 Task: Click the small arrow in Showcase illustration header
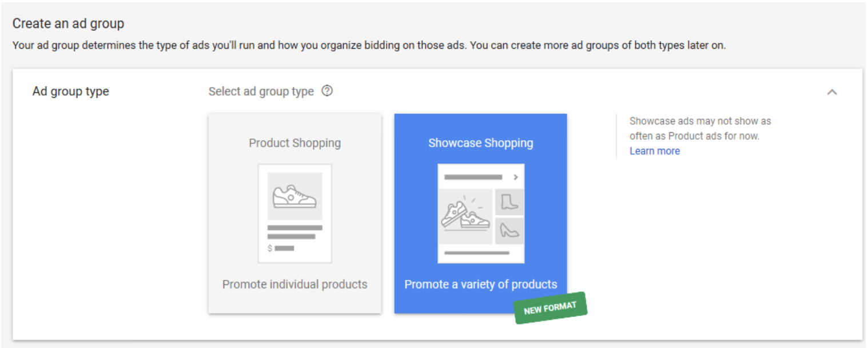point(515,177)
